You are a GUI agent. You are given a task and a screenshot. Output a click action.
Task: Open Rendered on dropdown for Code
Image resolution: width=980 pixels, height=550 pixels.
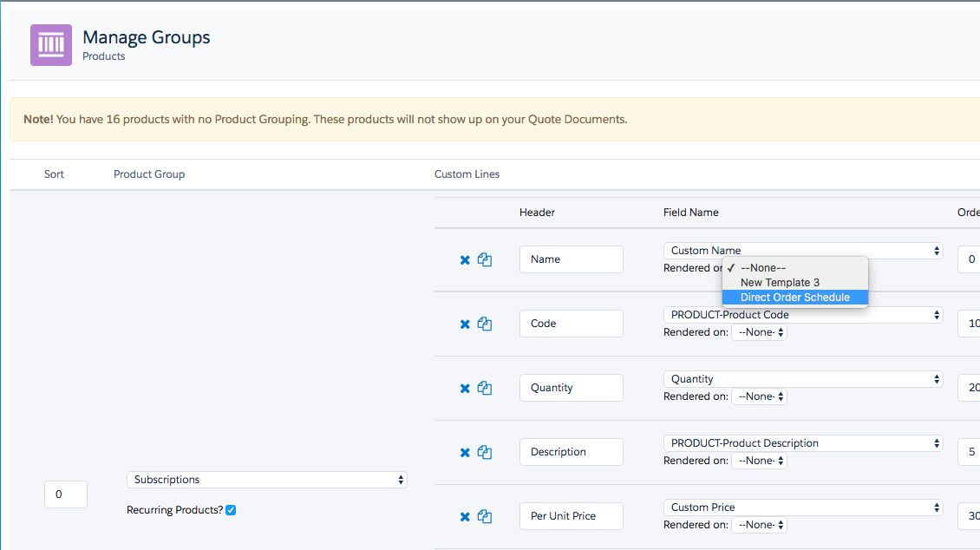760,332
